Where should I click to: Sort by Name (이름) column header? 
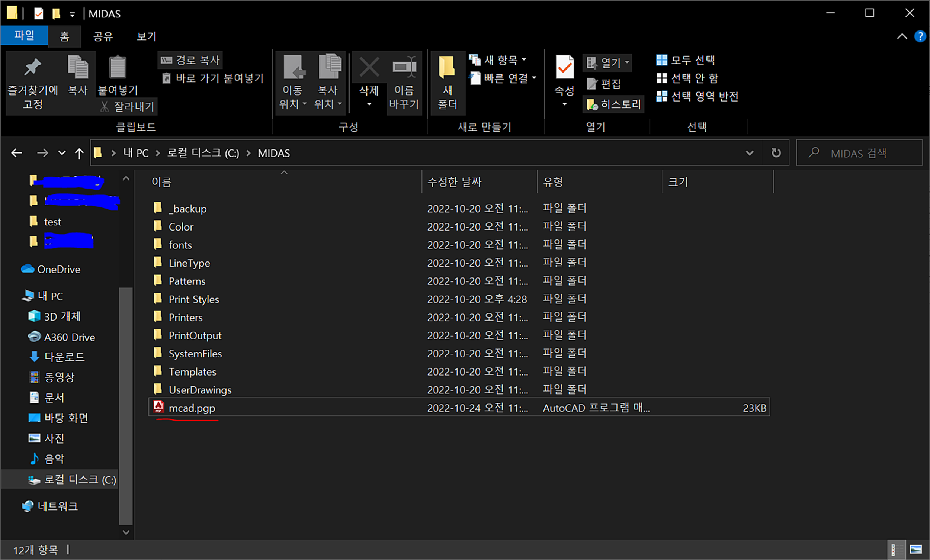coord(285,182)
